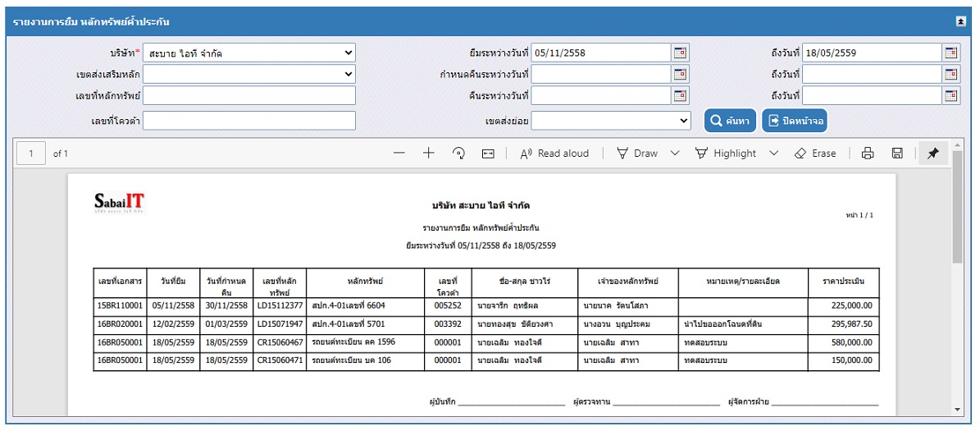Open บริษัท company dropdown
Screen dimensions: 980x431
click(x=249, y=53)
